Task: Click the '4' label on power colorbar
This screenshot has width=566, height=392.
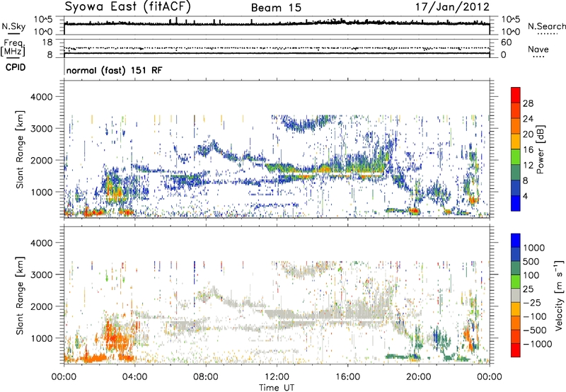Action: pyautogui.click(x=525, y=197)
